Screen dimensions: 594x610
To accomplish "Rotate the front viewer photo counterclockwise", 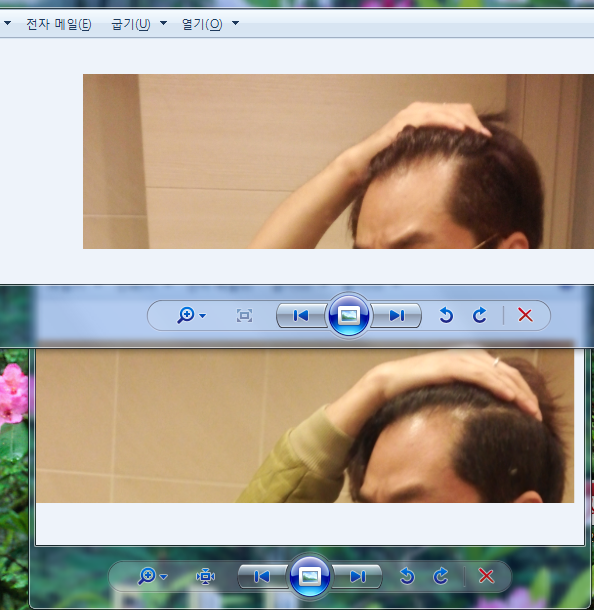I will [x=446, y=316].
